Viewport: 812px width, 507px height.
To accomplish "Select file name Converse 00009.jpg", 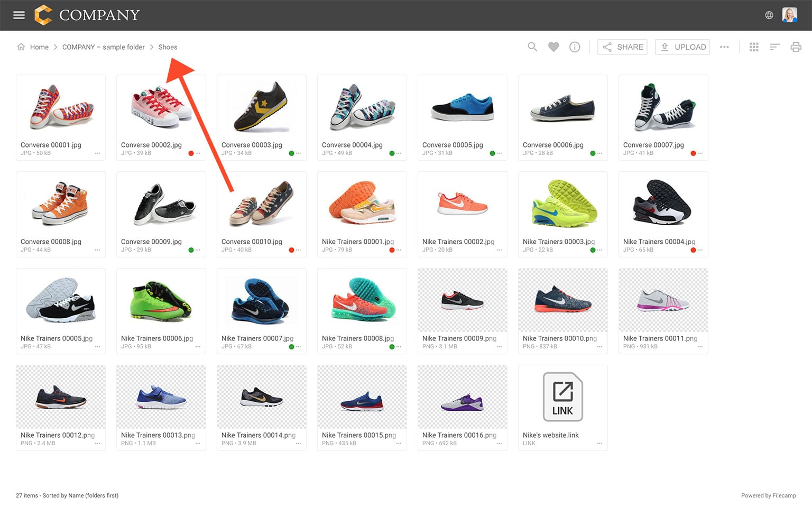I will [151, 242].
